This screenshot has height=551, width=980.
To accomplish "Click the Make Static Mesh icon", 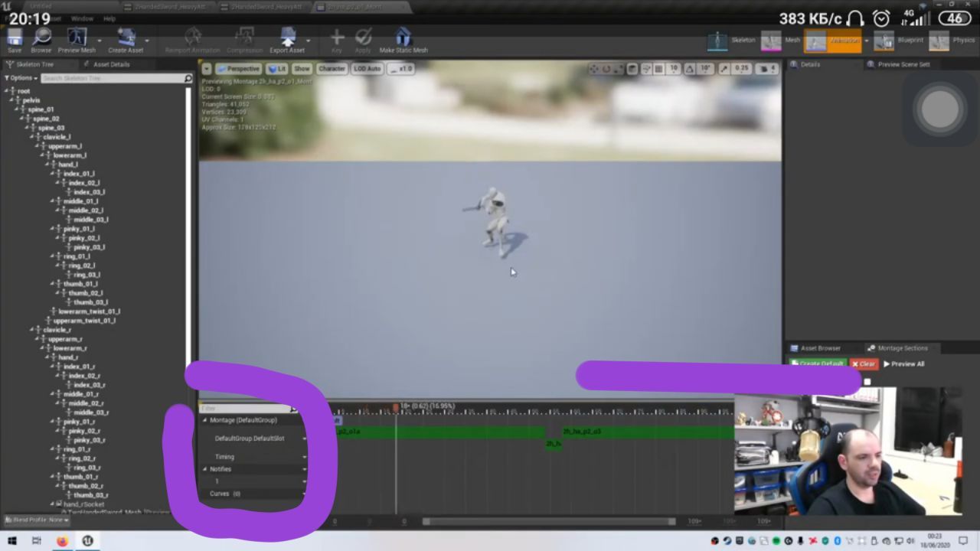I will coord(403,40).
